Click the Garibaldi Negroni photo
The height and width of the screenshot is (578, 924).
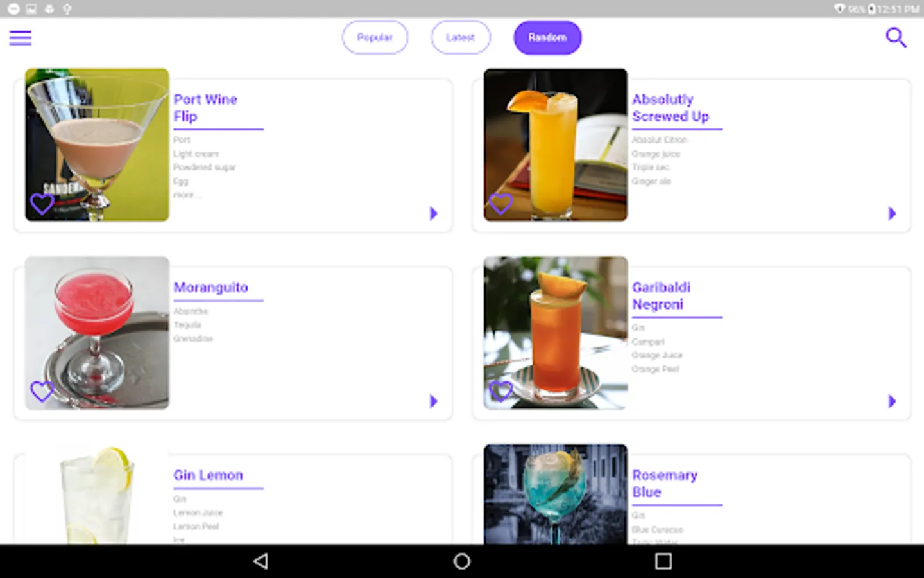click(556, 333)
